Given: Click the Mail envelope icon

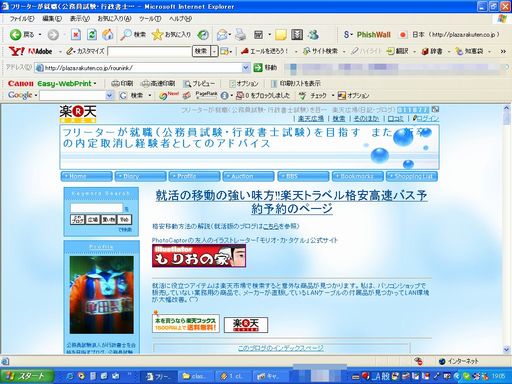Looking at the screenshot, I should [x=221, y=34].
